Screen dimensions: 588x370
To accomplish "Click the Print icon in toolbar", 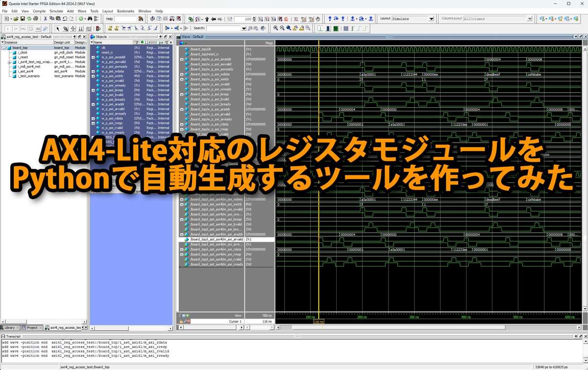I will point(35,19).
